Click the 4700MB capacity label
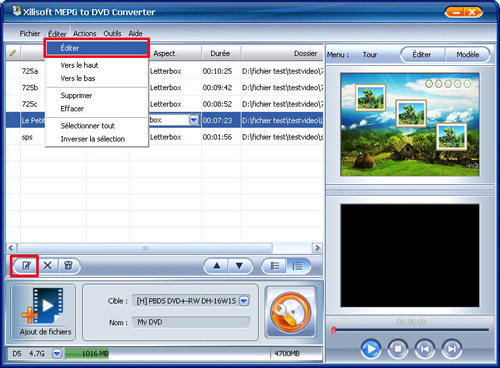The image size is (500, 368). coord(287,353)
